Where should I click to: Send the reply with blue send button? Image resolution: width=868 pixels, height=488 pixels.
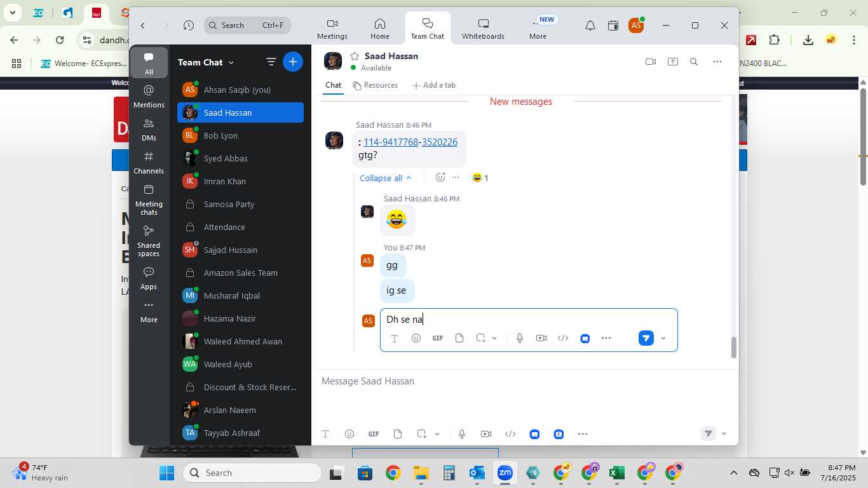click(646, 338)
